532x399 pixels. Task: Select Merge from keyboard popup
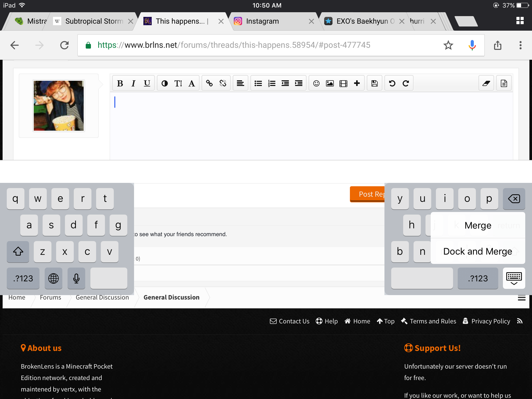478,225
